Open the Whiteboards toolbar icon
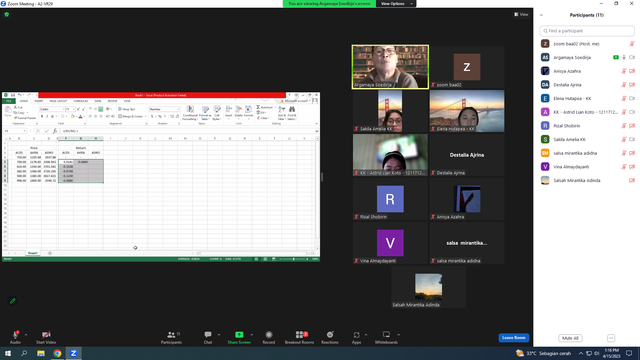Viewport: 640px width, 360px height. tap(386, 335)
